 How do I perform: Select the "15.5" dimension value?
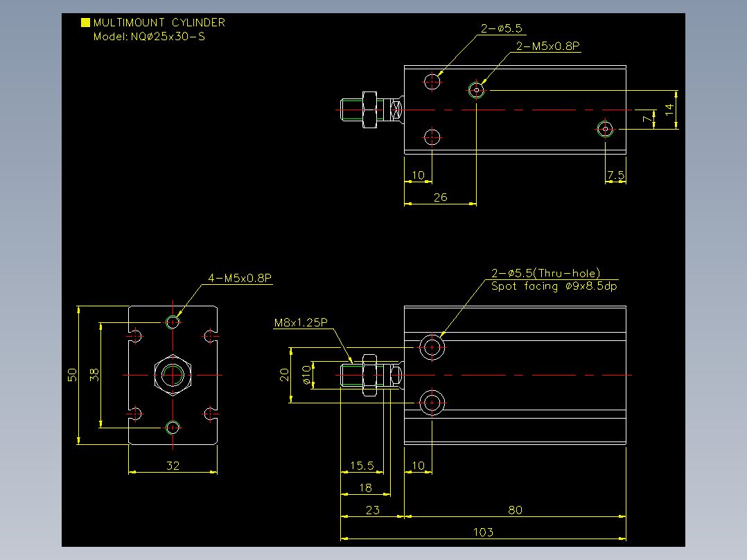(362, 466)
